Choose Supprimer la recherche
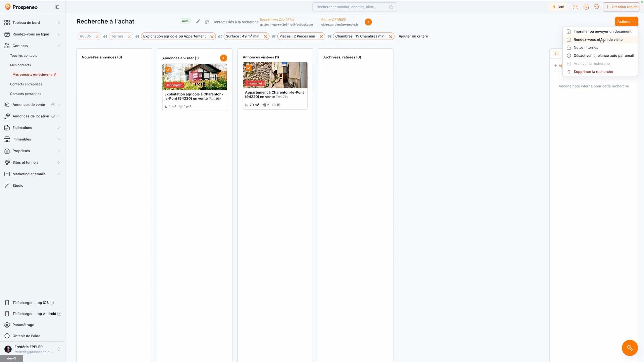 [x=600, y=72]
